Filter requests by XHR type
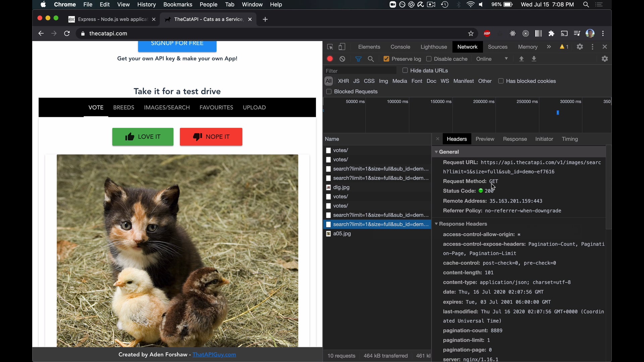Image resolution: width=644 pixels, height=362 pixels. tap(343, 81)
